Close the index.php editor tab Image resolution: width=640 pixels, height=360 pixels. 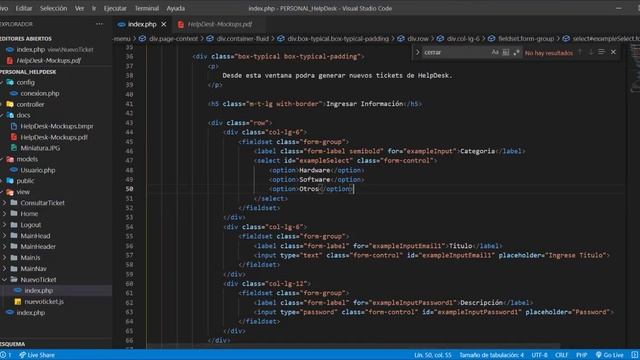(x=164, y=24)
